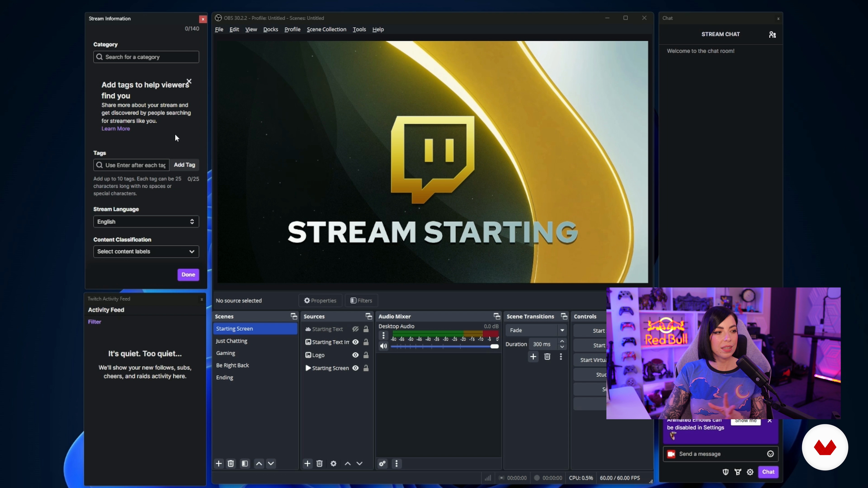
Task: Open the File menu
Action: [x=219, y=29]
